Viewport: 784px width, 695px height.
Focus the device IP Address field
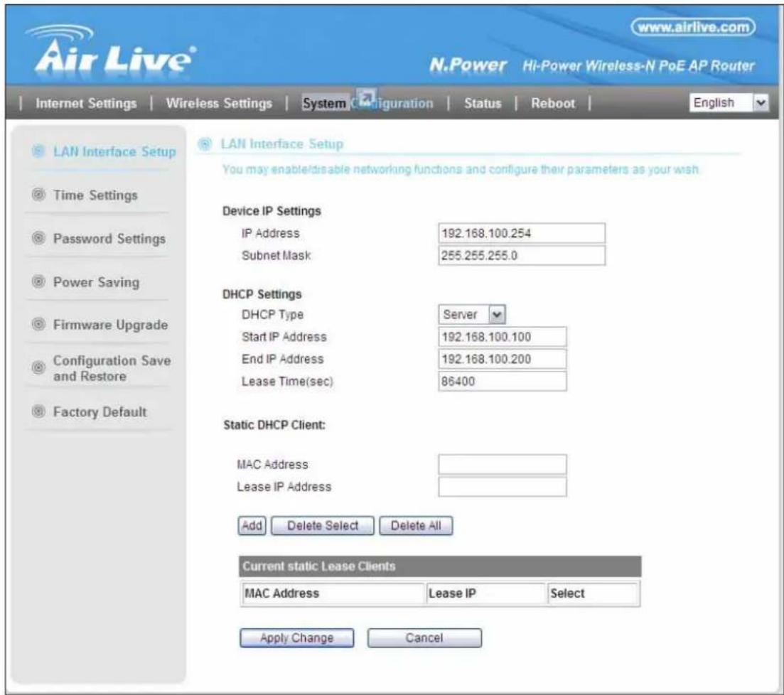point(522,233)
